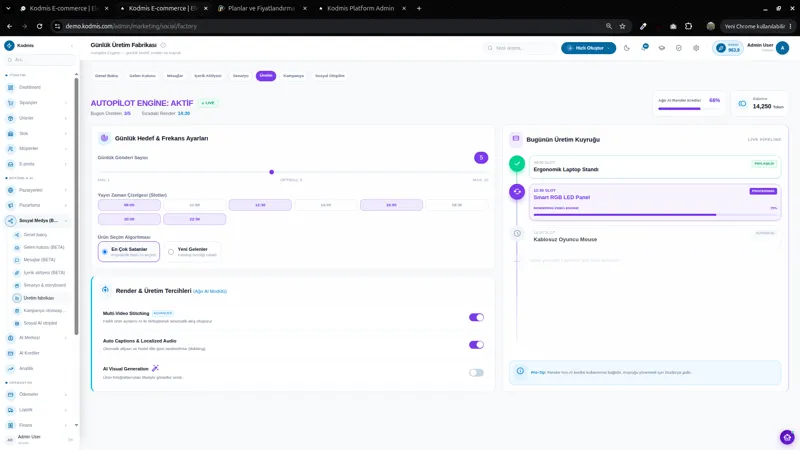
Task: Switch to the Sosyal Otopilot tab
Action: [330, 76]
